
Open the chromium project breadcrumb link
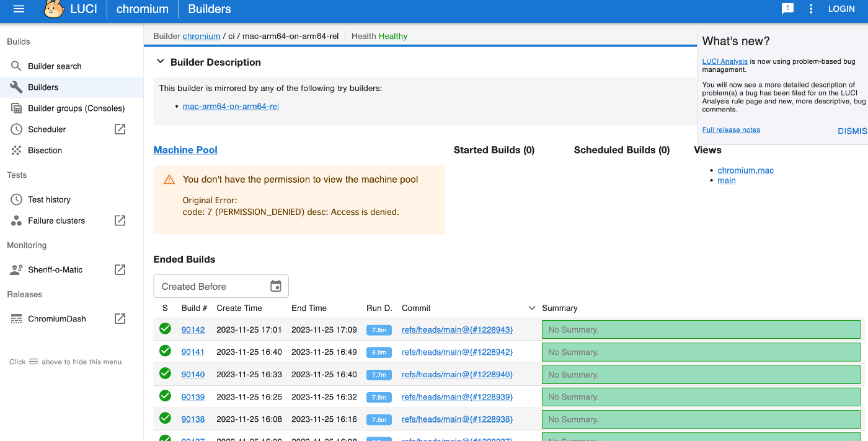(x=201, y=36)
